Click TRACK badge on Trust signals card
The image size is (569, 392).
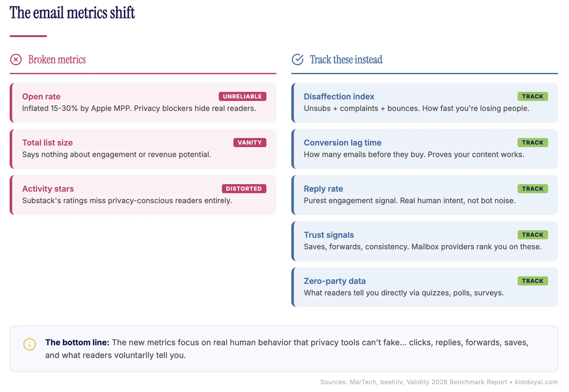coord(533,235)
